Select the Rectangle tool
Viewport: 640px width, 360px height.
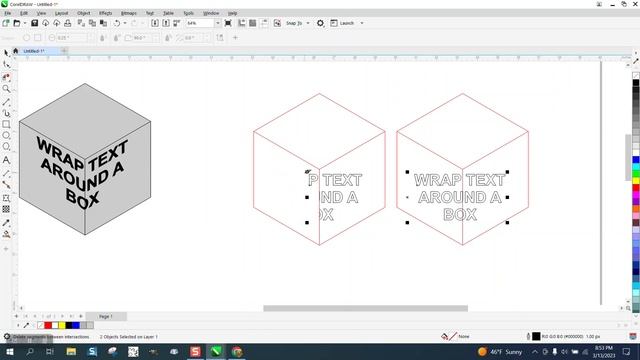pyautogui.click(x=6, y=124)
